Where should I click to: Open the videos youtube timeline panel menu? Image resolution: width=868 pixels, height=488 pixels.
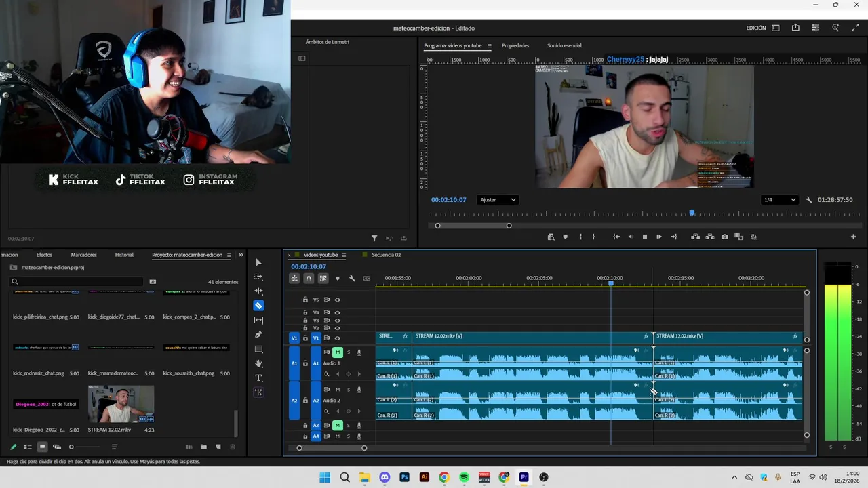(x=344, y=255)
